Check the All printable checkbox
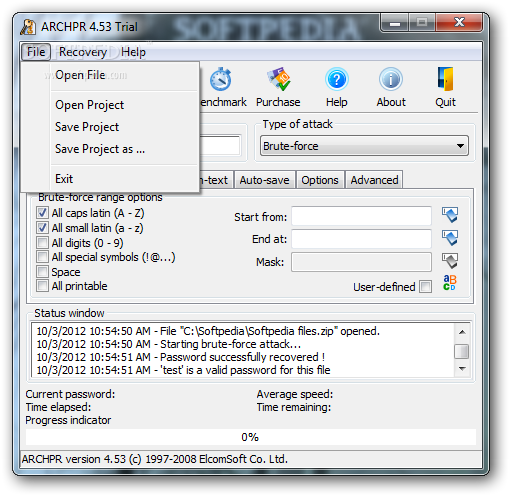 point(42,286)
